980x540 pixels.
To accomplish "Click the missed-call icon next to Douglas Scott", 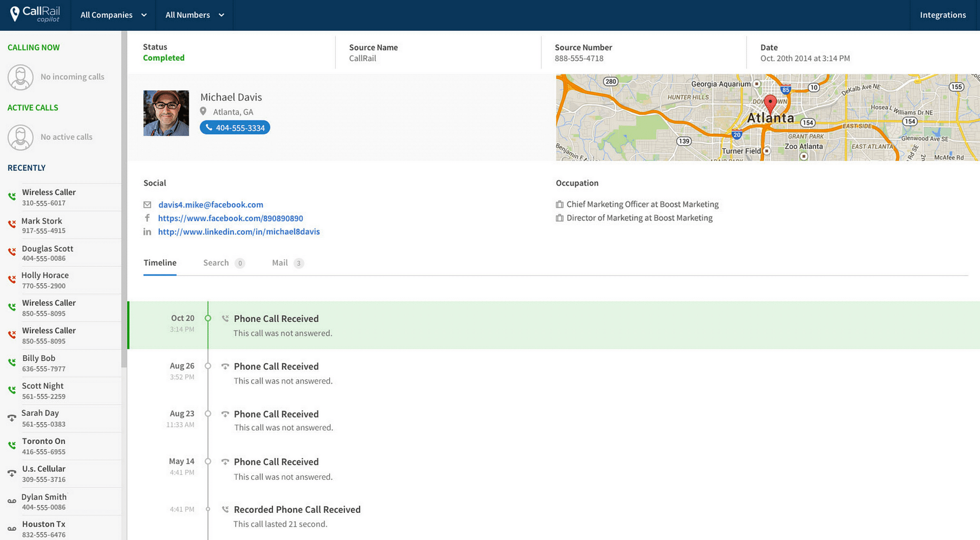I will pyautogui.click(x=11, y=252).
